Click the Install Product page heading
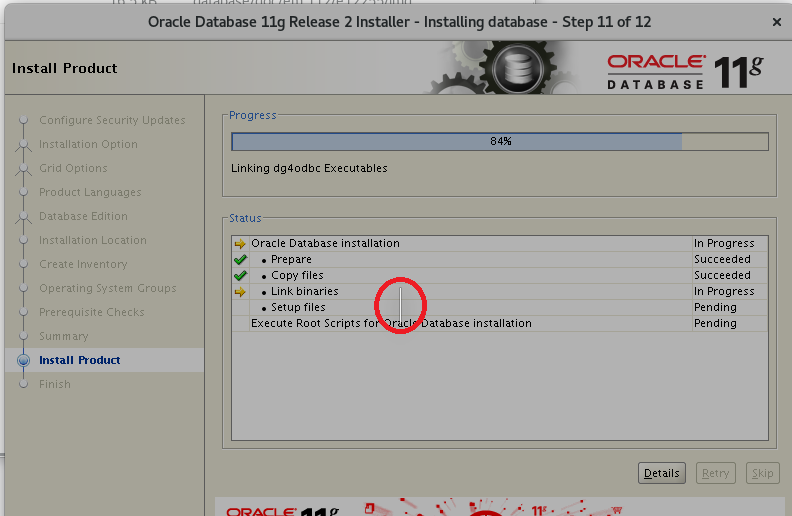 click(x=65, y=68)
